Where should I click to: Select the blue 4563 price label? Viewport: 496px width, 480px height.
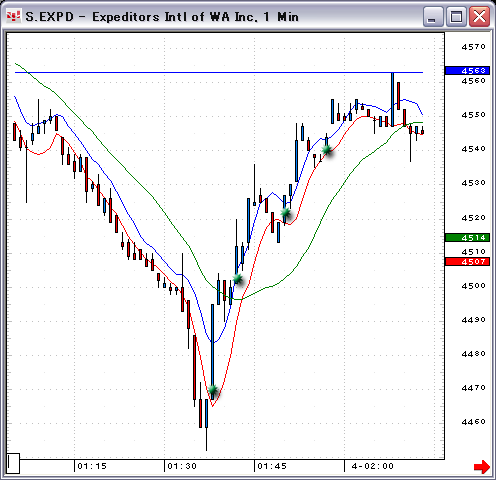point(467,70)
